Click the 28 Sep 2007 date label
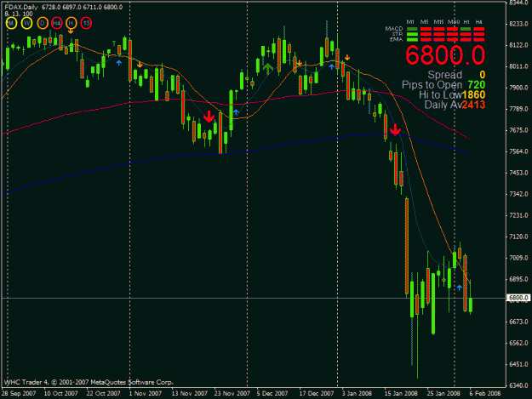The width and height of the screenshot is (532, 399). coord(19,393)
